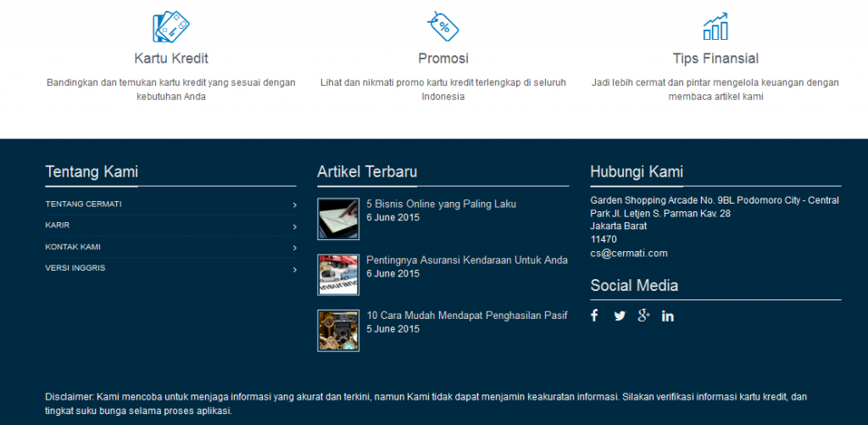Click description text under Kartu Kredit
Image resolution: width=868 pixels, height=425 pixels.
(x=171, y=89)
